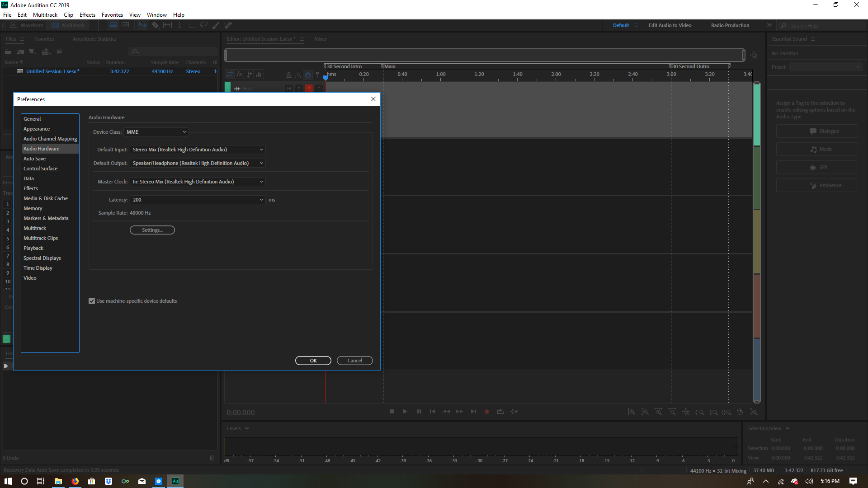Toggle Waveform view mode

pyautogui.click(x=27, y=25)
